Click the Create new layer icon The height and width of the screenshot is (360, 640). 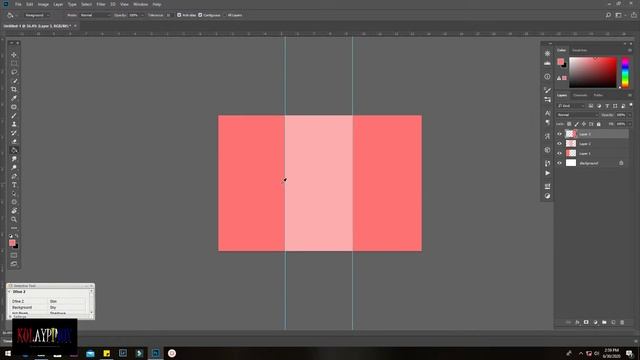pos(613,322)
